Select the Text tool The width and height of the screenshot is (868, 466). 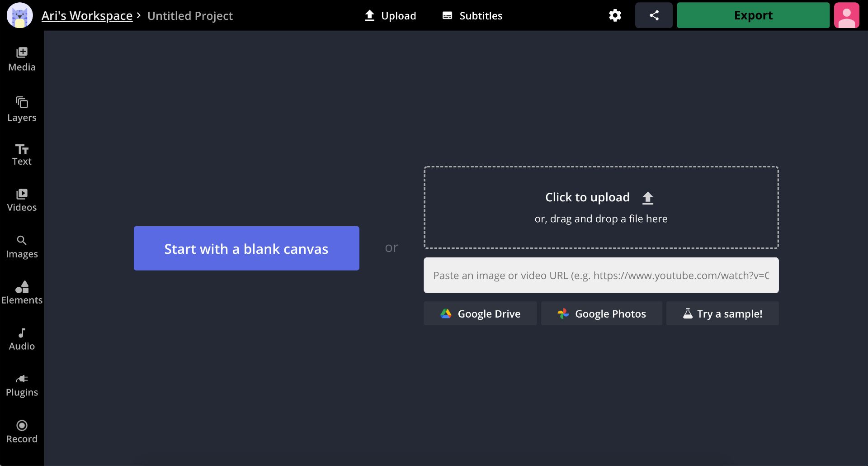click(x=22, y=155)
